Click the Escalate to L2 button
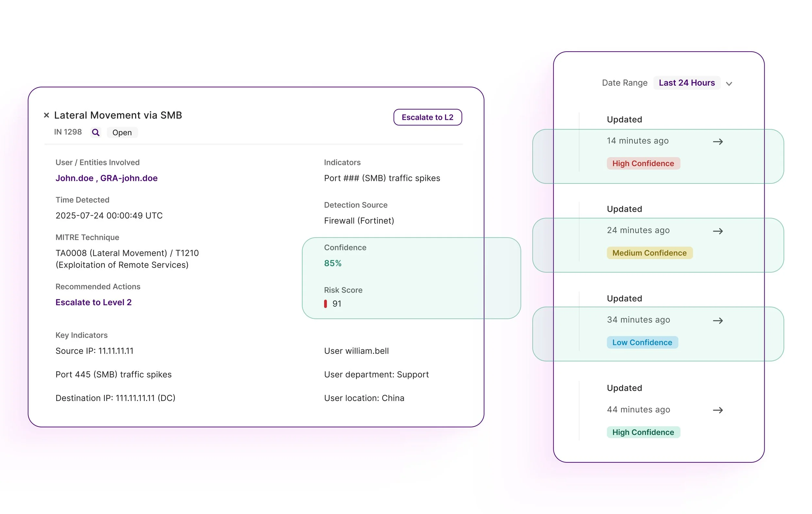 427,117
